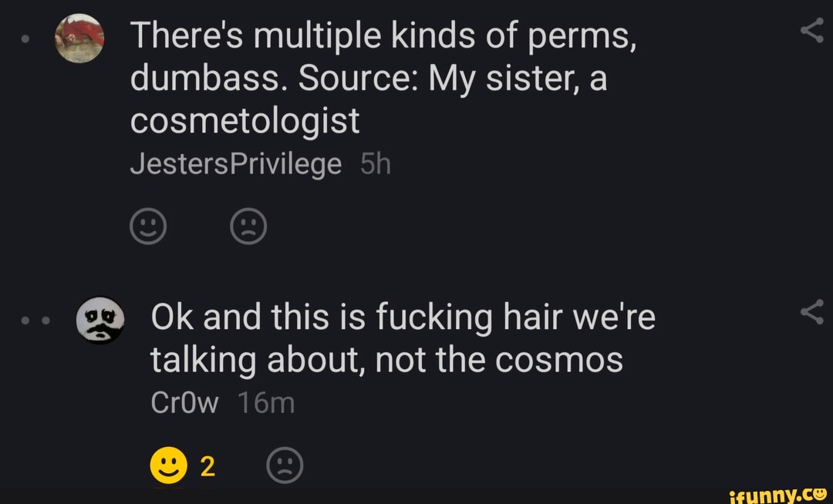This screenshot has height=504, width=833.
Task: Open JestersPrivilege's profile avatar
Action: point(80,39)
